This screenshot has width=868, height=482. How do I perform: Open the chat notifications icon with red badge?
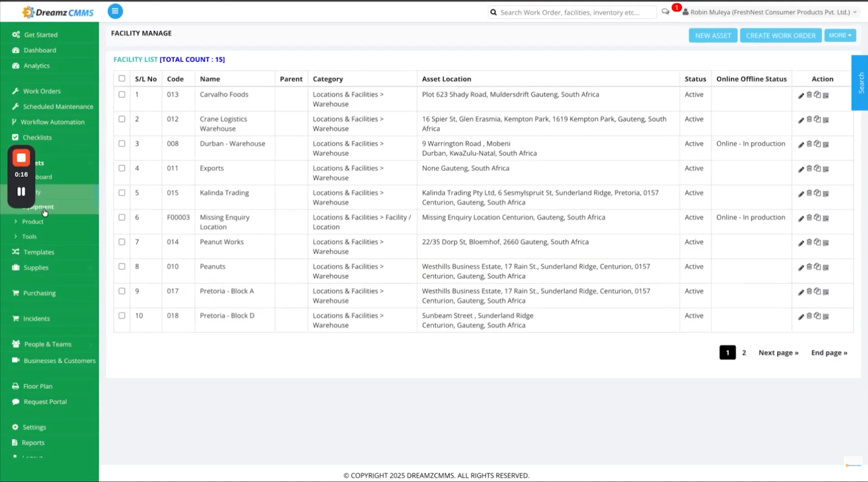click(x=666, y=12)
